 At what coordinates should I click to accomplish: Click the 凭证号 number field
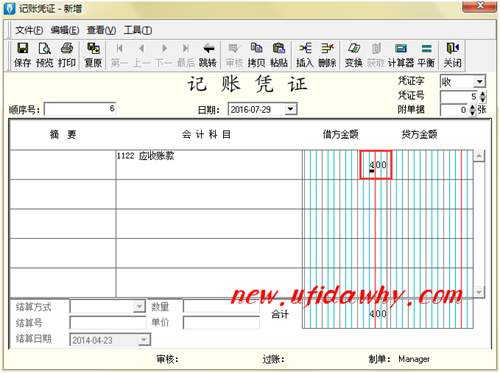click(x=459, y=97)
